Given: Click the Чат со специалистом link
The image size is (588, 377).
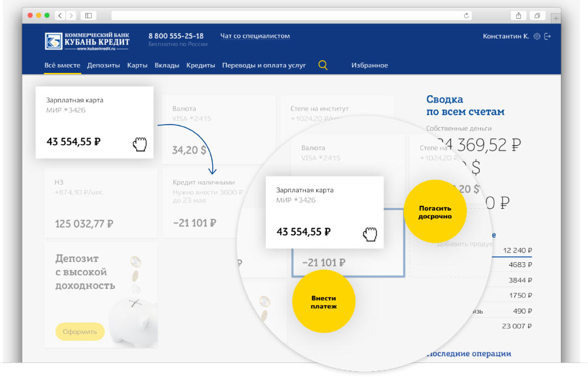Looking at the screenshot, I should (x=255, y=36).
